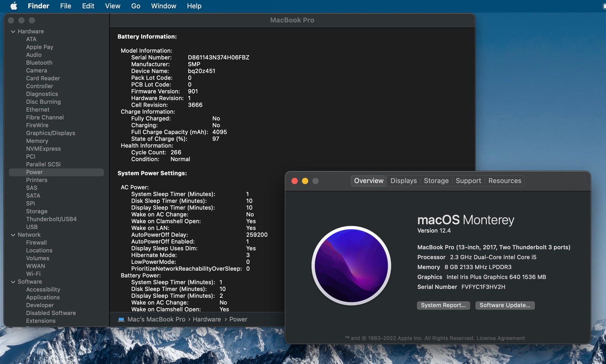
Task: Close the About This Mac window
Action: (x=294, y=181)
